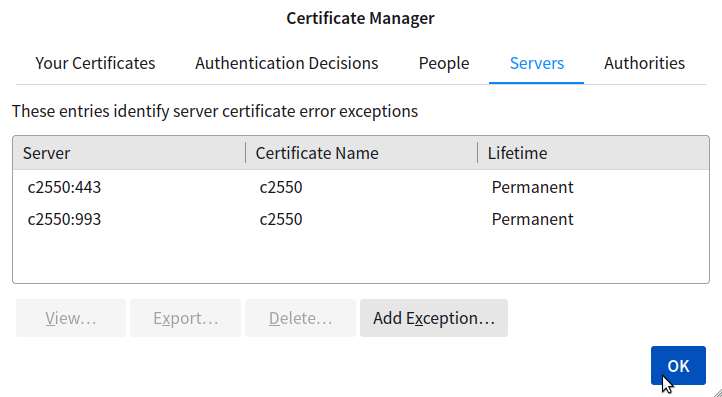Confirm the dialog with OK
The image size is (722, 397).
pos(678,366)
